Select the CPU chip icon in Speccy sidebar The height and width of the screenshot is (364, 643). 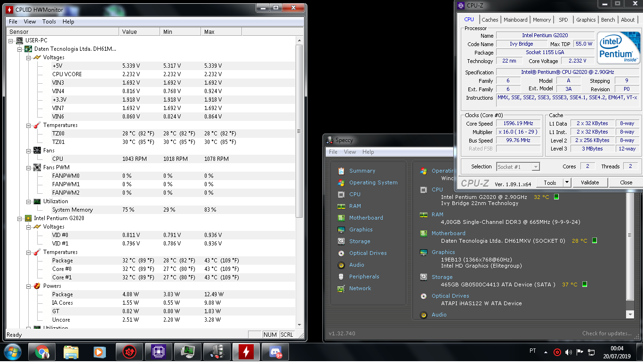(341, 194)
